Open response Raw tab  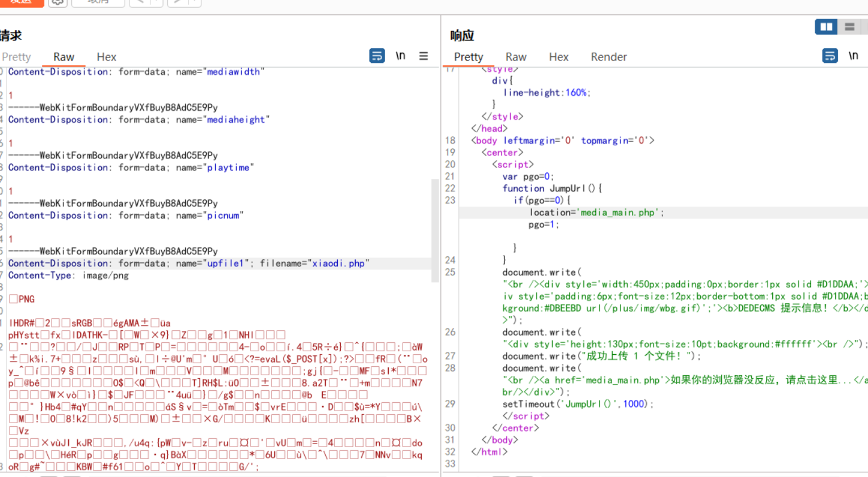(516, 57)
